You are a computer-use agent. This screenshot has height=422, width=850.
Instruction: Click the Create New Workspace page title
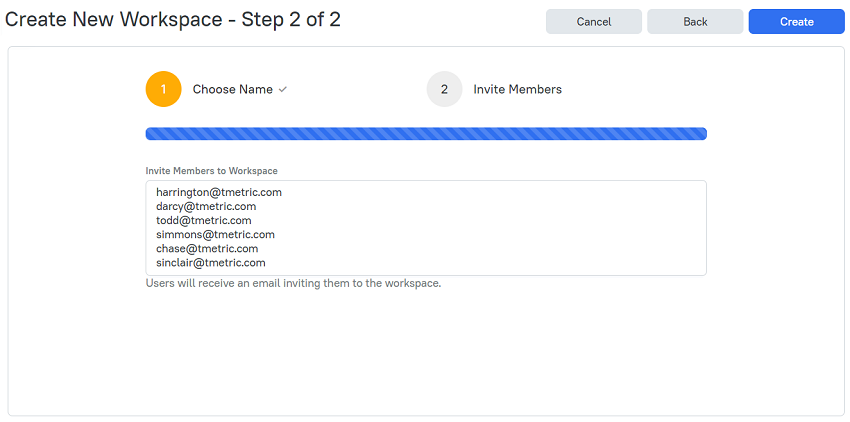172,20
